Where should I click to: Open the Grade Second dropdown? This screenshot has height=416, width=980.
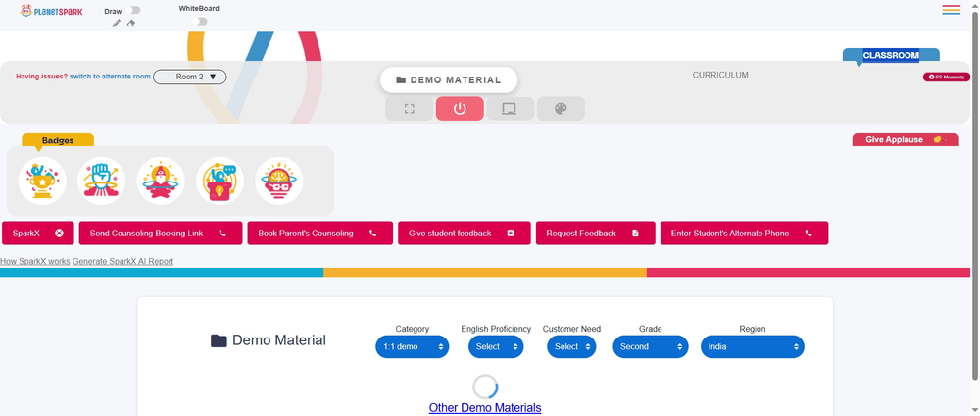click(650, 346)
